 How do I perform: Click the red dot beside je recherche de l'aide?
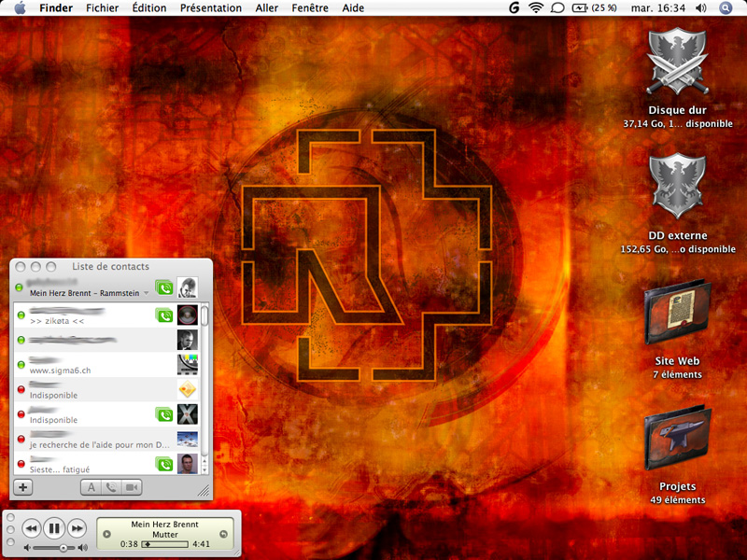(x=21, y=439)
